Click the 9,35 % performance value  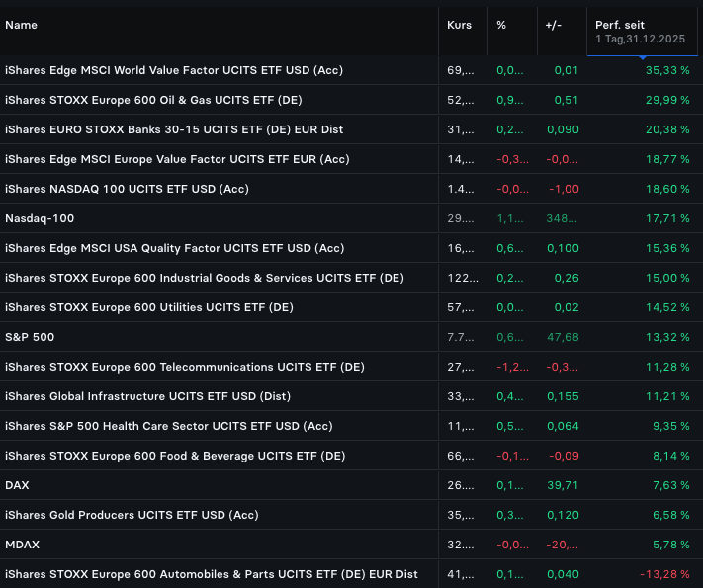click(670, 426)
